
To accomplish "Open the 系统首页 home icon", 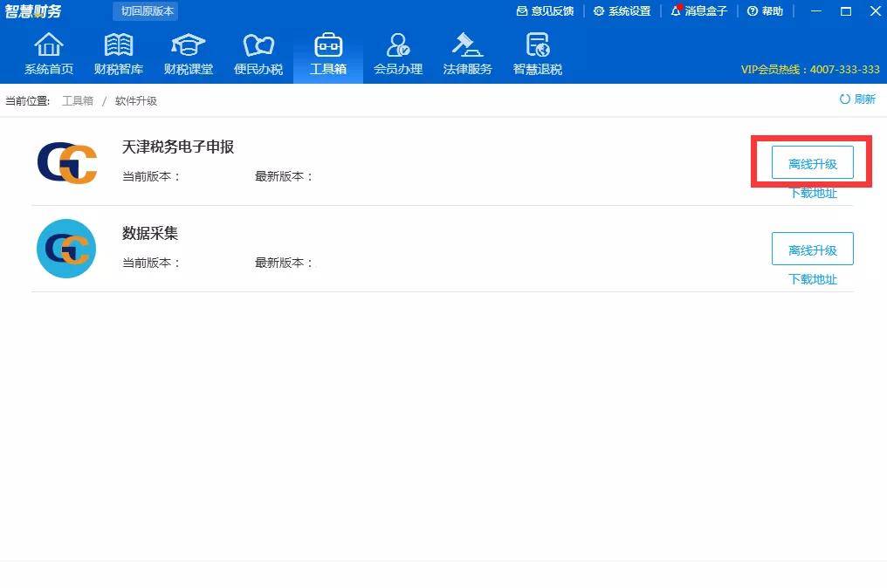I will 49,44.
